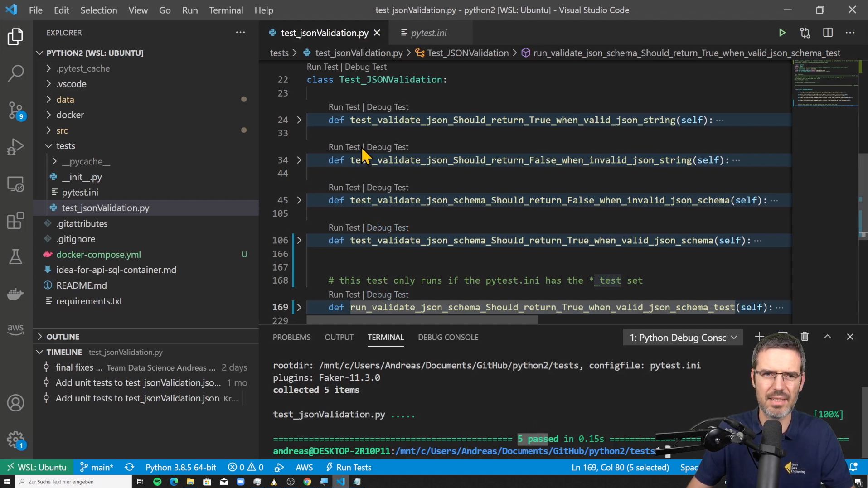Open notifications bell in status bar
Screen dimensions: 868x488
853,467
